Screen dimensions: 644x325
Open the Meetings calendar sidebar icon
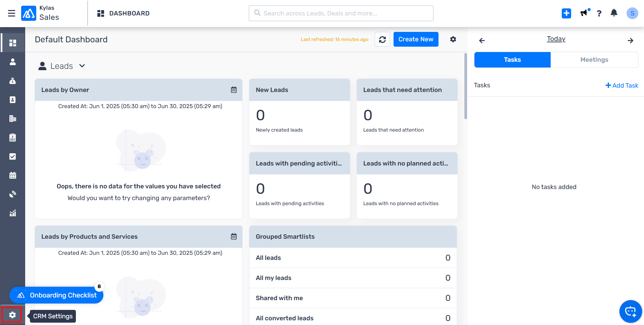coord(13,175)
